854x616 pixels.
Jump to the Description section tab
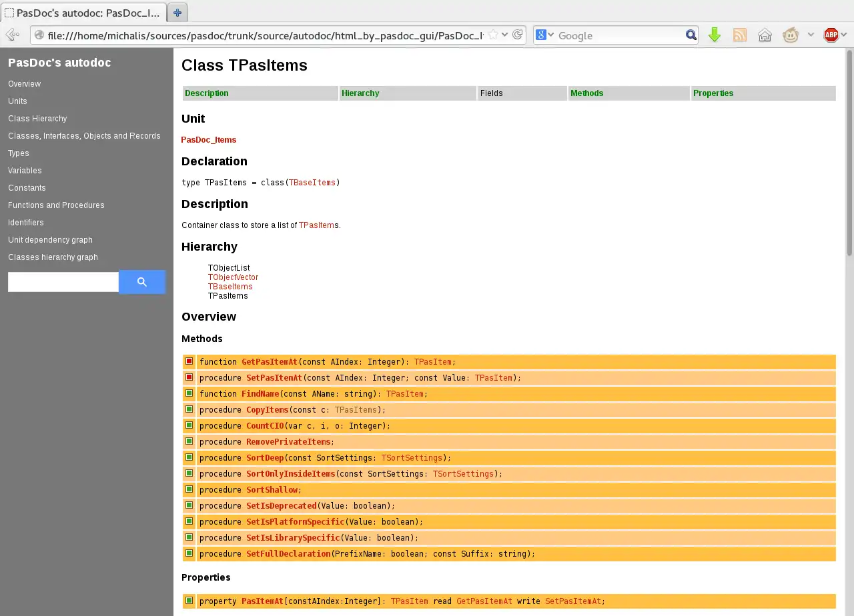click(207, 93)
